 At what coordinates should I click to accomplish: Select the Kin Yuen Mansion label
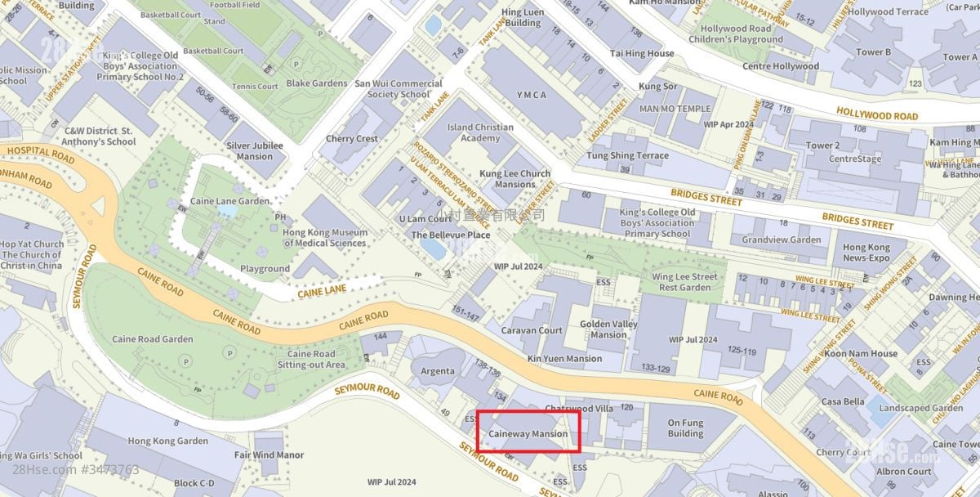(565, 358)
